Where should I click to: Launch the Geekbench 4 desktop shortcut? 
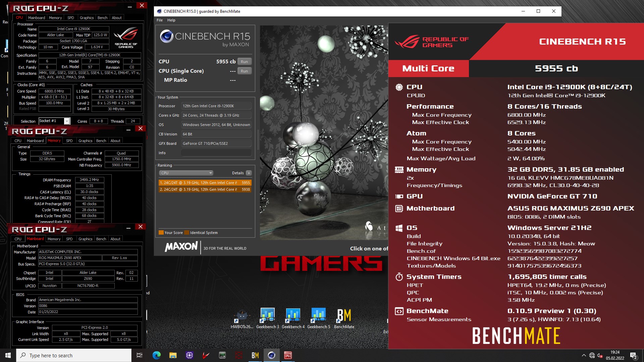(293, 319)
